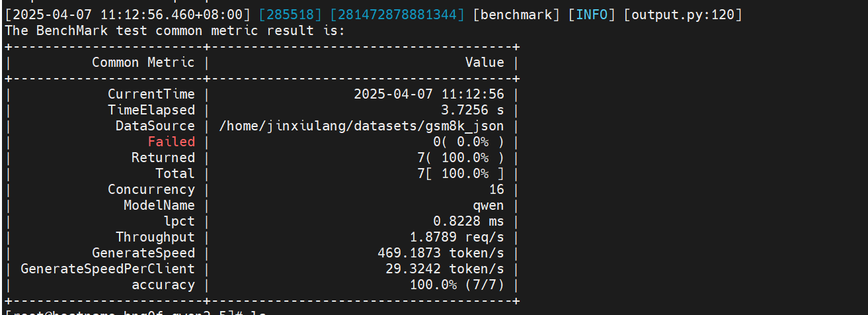868x315 pixels.
Task: Click the Common Metric column header
Action: [143, 62]
